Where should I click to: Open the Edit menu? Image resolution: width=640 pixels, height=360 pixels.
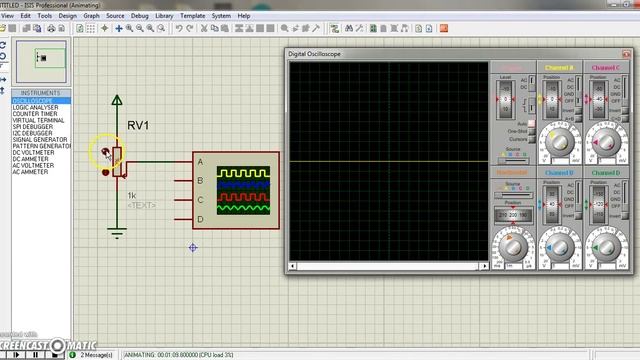click(x=26, y=16)
